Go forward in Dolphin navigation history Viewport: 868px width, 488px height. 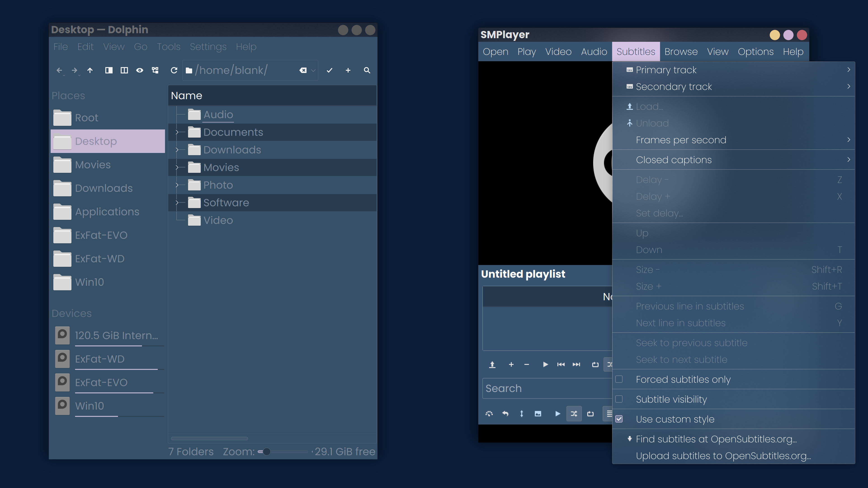74,70
